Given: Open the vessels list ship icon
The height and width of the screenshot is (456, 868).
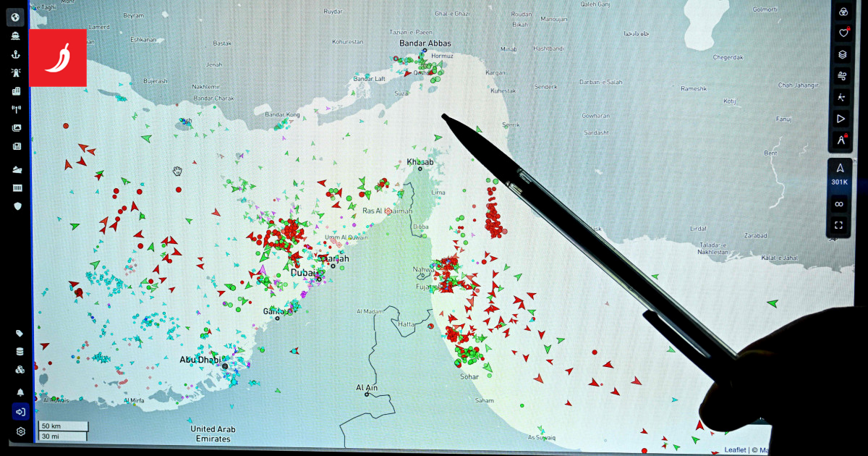Looking at the screenshot, I should (16, 35).
